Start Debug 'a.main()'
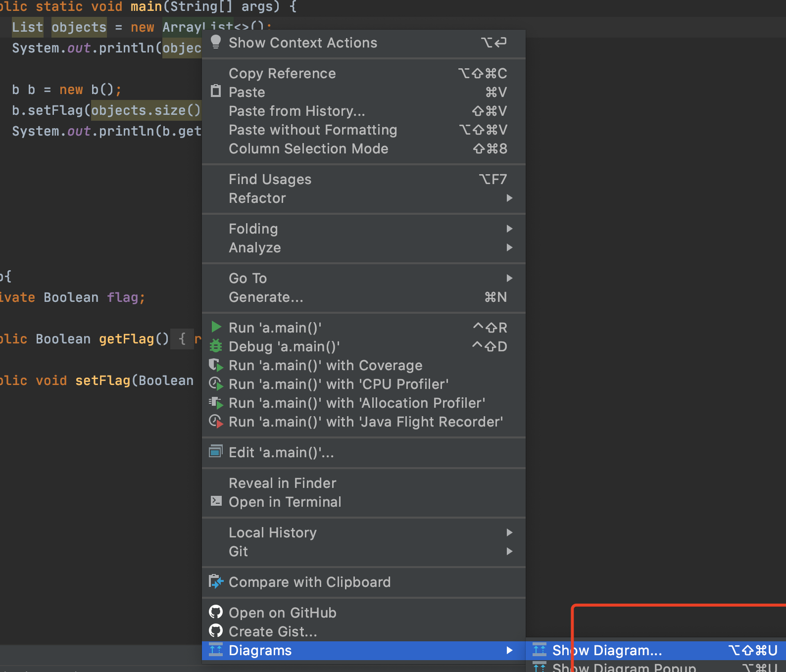786x672 pixels. coord(364,346)
